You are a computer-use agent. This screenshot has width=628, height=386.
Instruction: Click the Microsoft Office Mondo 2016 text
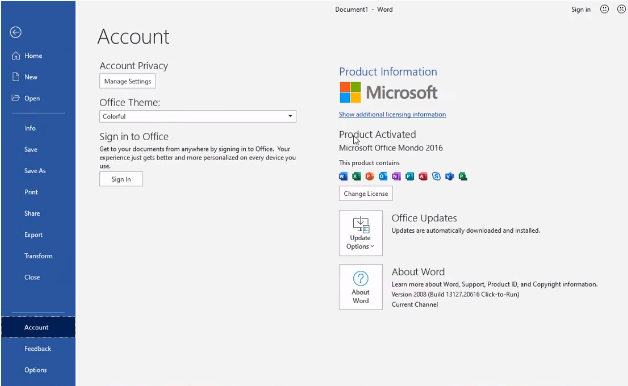pos(391,148)
